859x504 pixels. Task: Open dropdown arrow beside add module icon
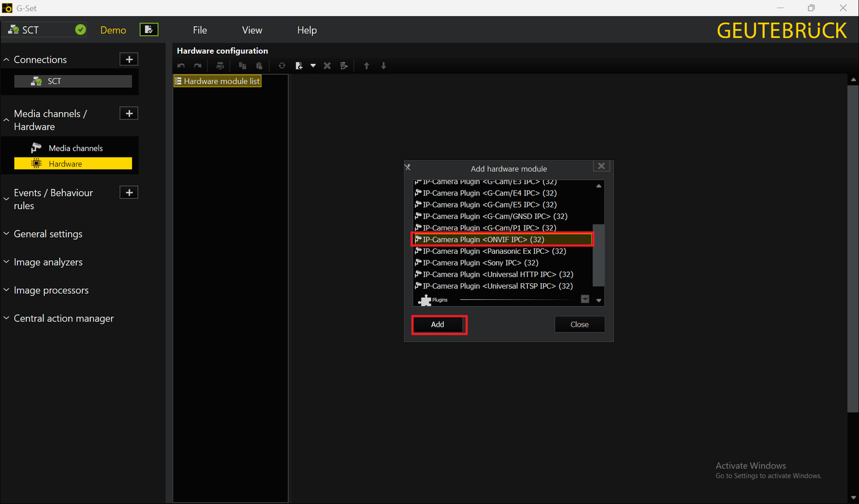(313, 66)
